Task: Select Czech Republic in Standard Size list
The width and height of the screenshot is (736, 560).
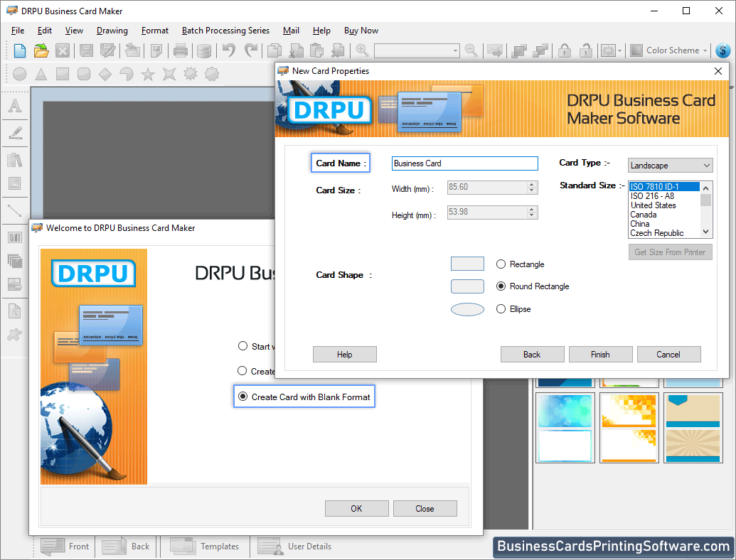Action: pyautogui.click(x=664, y=233)
